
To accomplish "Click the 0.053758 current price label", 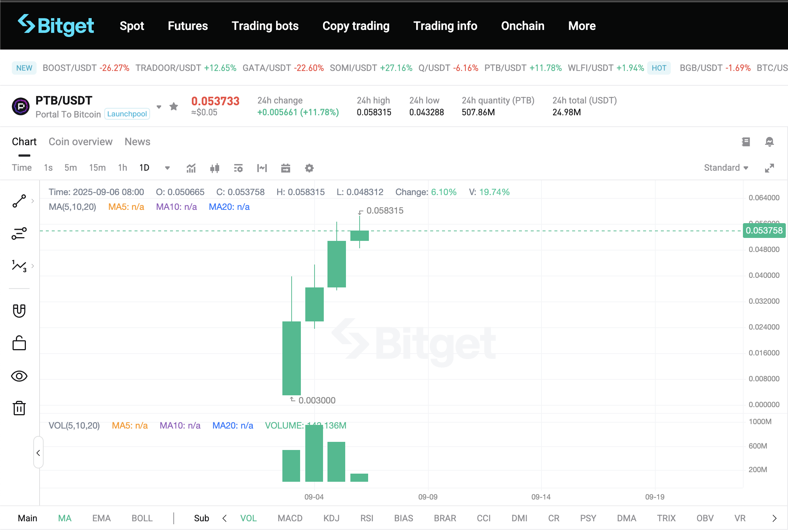I will (x=764, y=231).
